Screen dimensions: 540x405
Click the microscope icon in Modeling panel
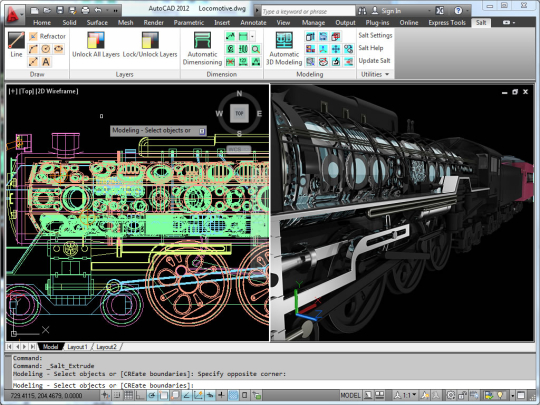tap(336, 62)
